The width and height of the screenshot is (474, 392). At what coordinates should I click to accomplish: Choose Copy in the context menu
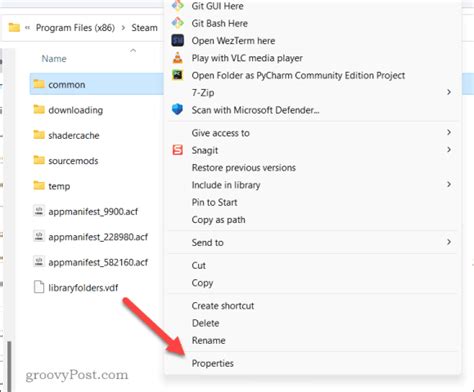point(202,283)
